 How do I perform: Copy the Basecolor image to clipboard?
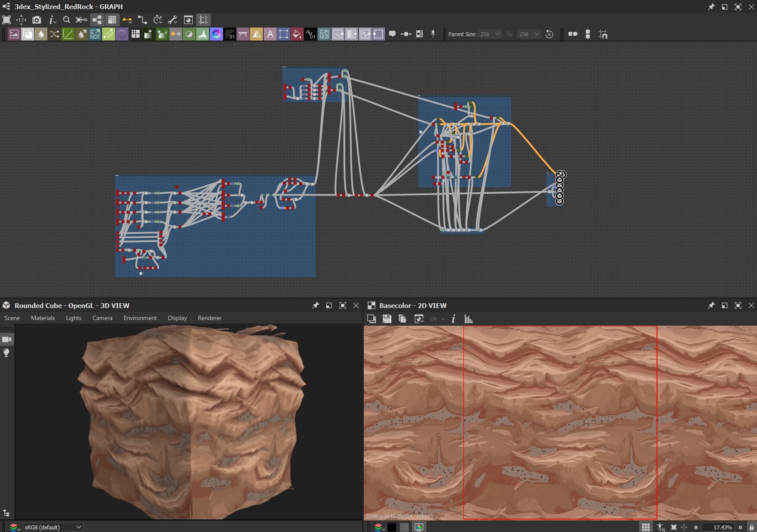point(402,319)
